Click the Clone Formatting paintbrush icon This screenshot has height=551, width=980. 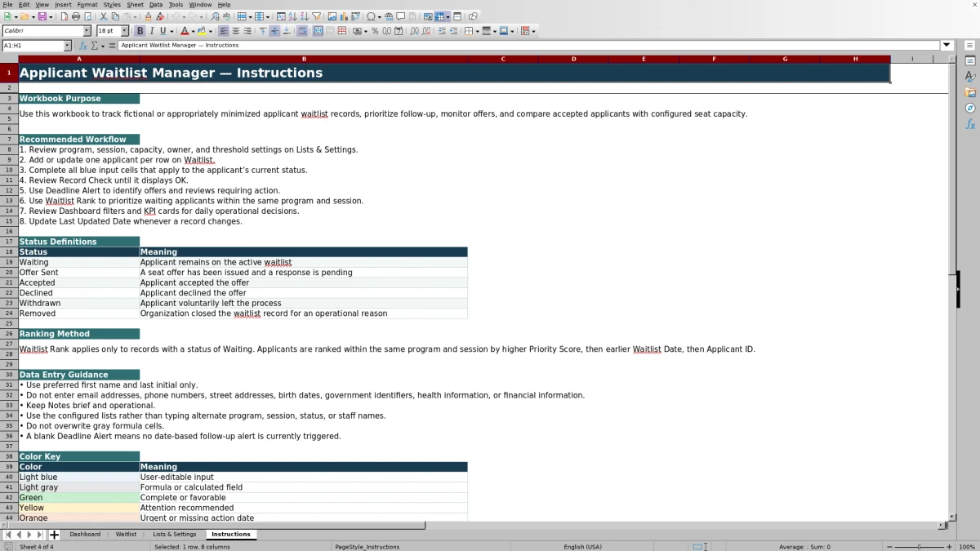coord(148,16)
